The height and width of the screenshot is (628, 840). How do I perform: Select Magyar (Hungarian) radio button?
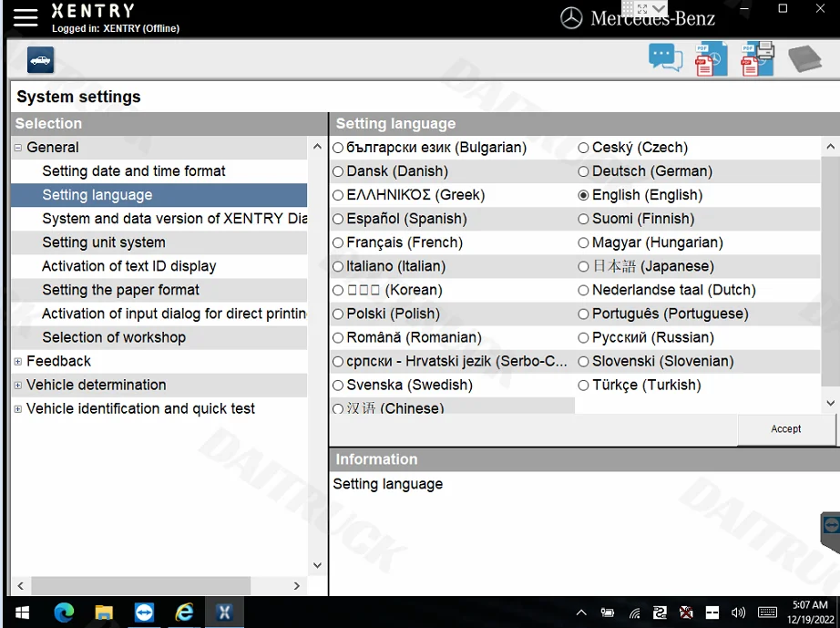[583, 242]
